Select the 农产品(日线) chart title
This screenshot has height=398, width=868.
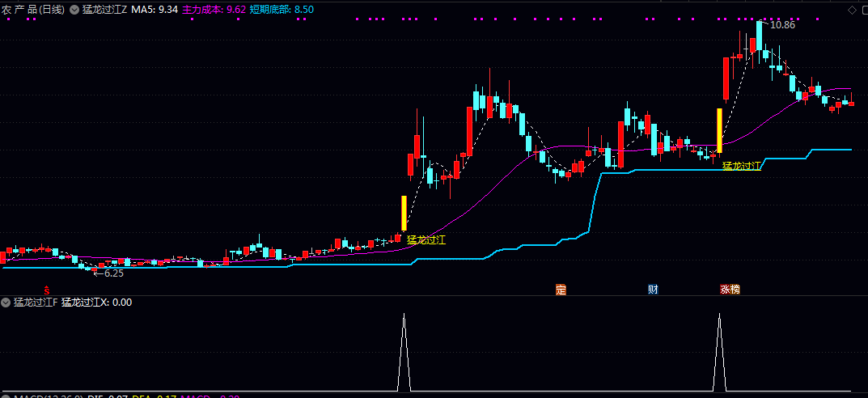point(33,10)
